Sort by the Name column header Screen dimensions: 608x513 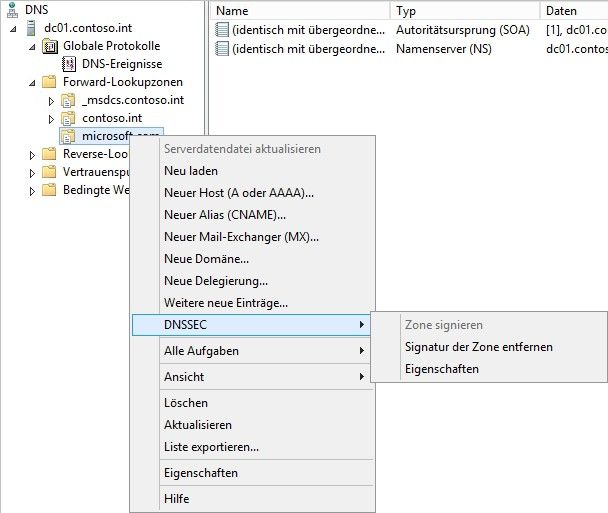click(x=301, y=10)
